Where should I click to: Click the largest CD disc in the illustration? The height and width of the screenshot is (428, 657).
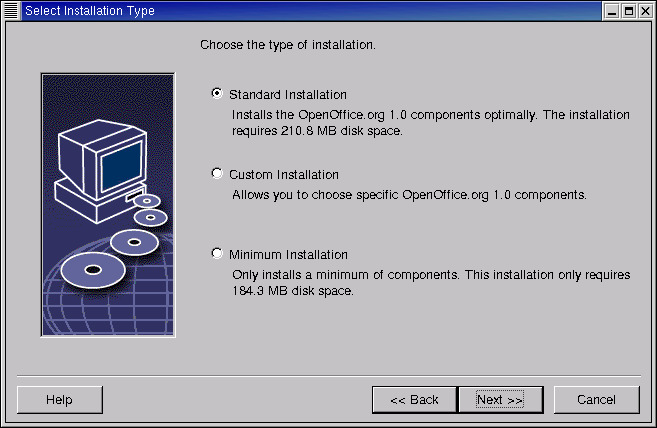pos(91,269)
